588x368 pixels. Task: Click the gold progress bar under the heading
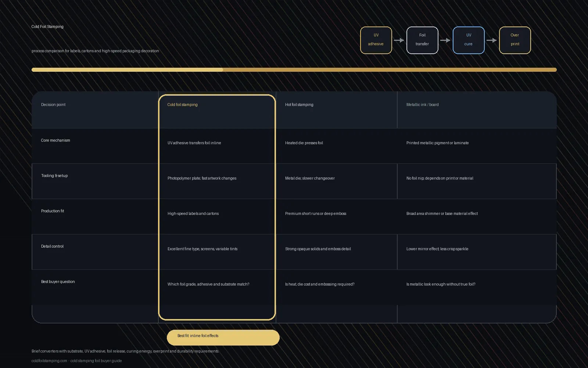tap(294, 70)
